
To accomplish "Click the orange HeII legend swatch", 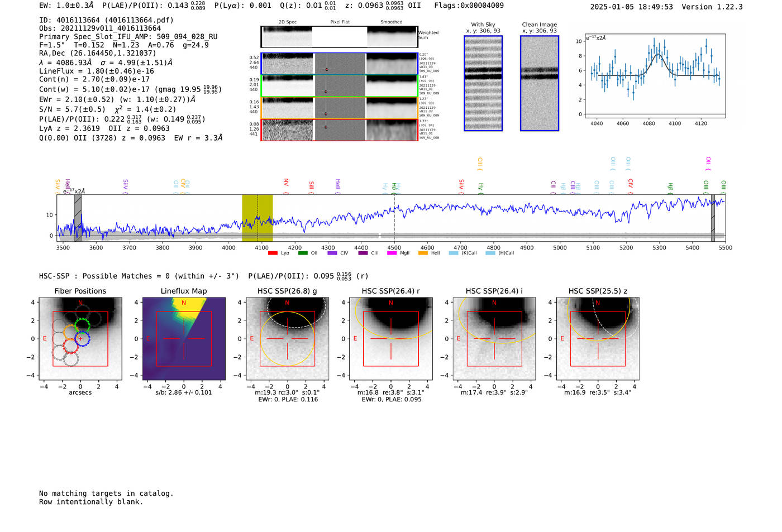I will (x=423, y=253).
